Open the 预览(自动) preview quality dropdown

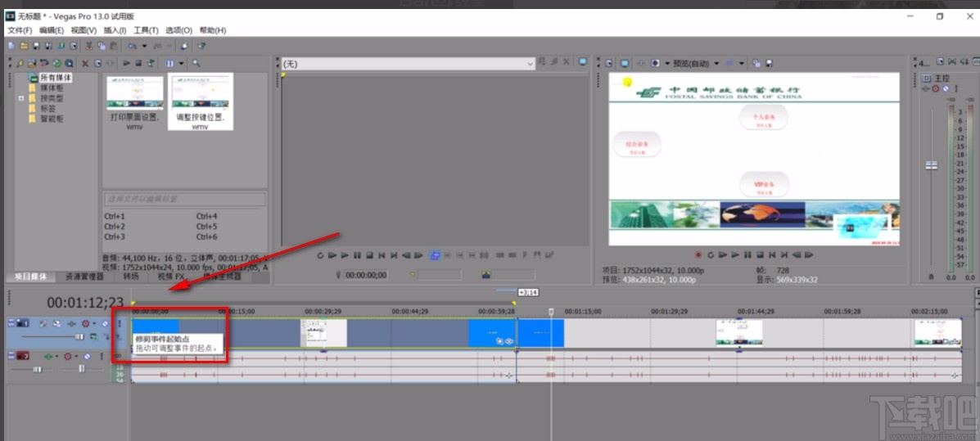tap(716, 63)
